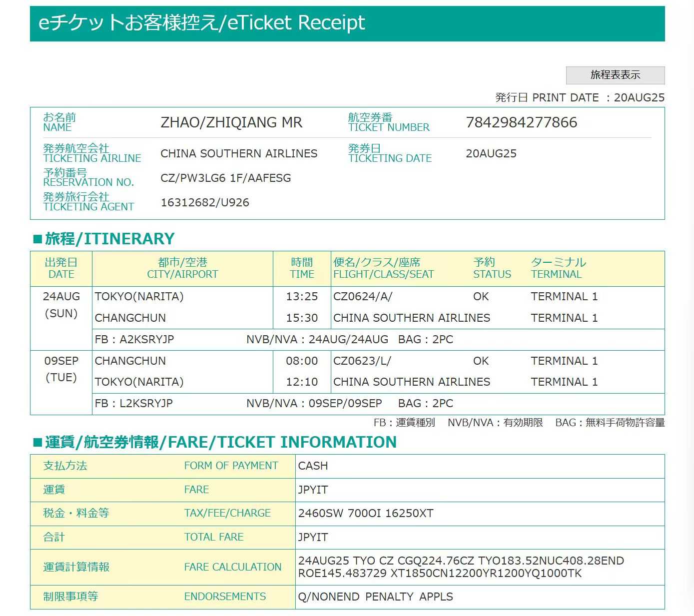Click the 旅程表表示 button
Image resolution: width=694 pixels, height=616 pixels.
(x=615, y=75)
